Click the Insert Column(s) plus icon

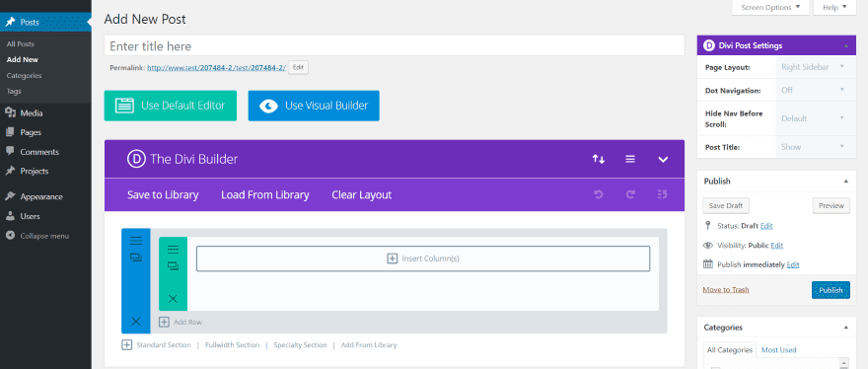[x=392, y=258]
